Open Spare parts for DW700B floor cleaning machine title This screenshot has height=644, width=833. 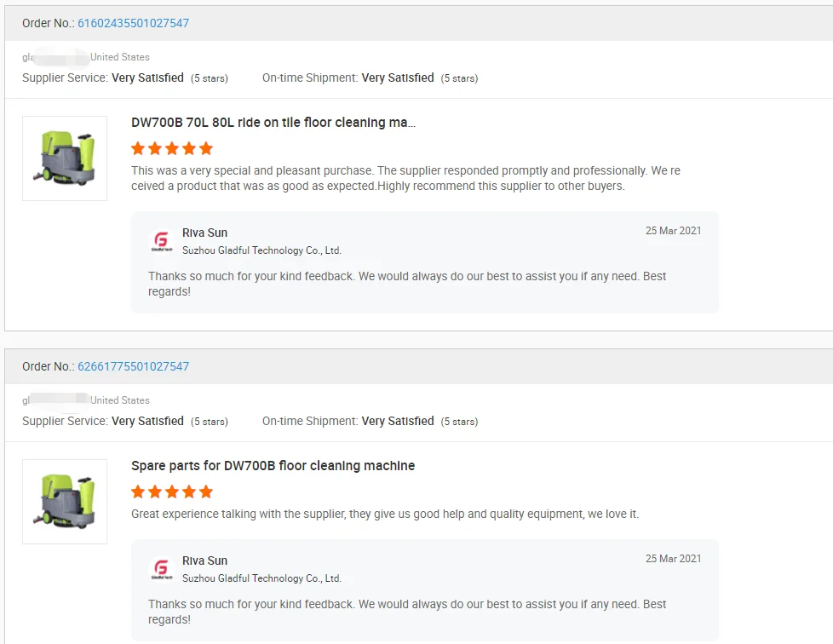(273, 466)
